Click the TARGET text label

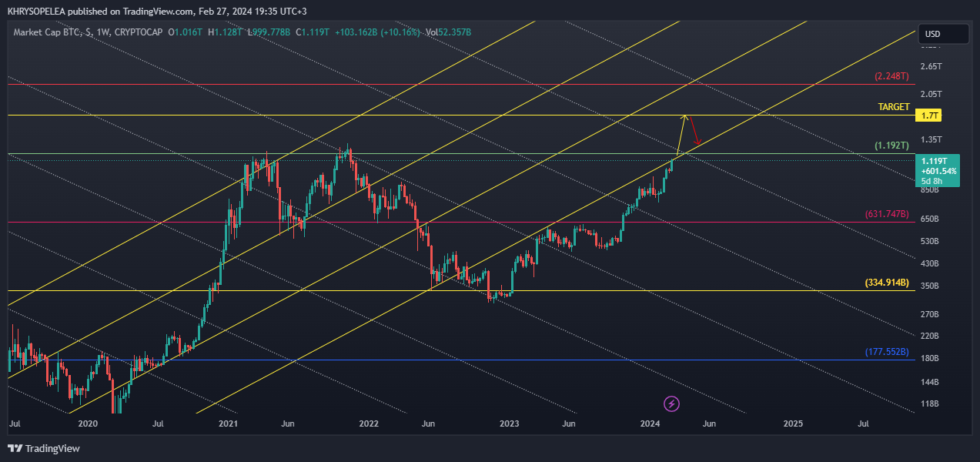(894, 107)
